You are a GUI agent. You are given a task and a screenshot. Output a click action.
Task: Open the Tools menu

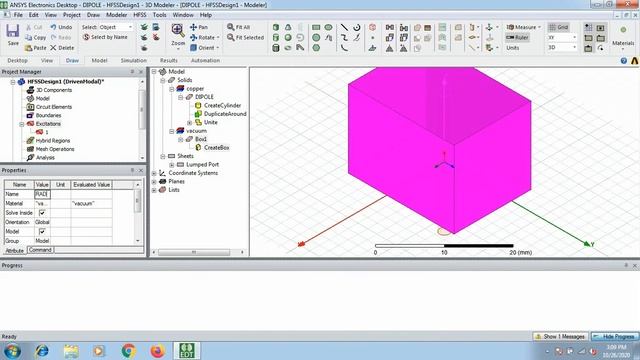point(160,15)
